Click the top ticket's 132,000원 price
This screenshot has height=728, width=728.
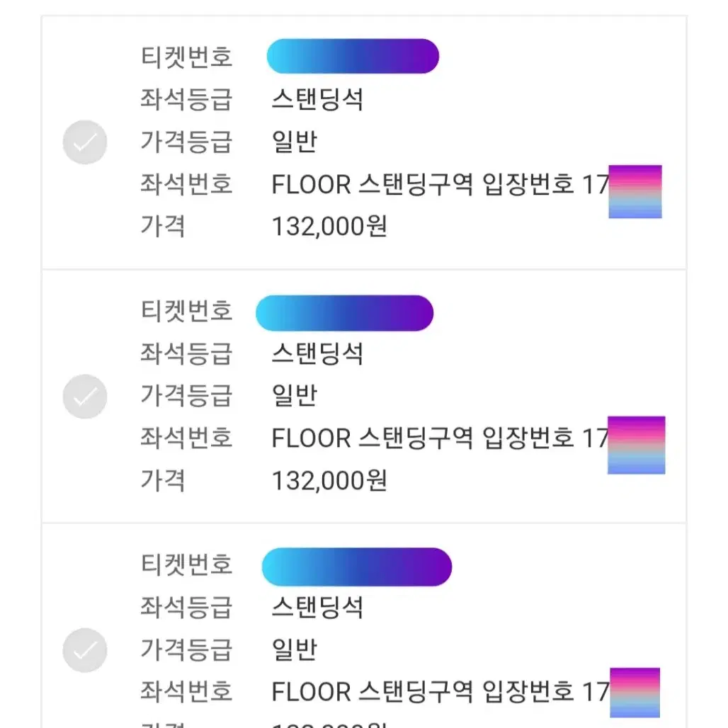tap(329, 227)
